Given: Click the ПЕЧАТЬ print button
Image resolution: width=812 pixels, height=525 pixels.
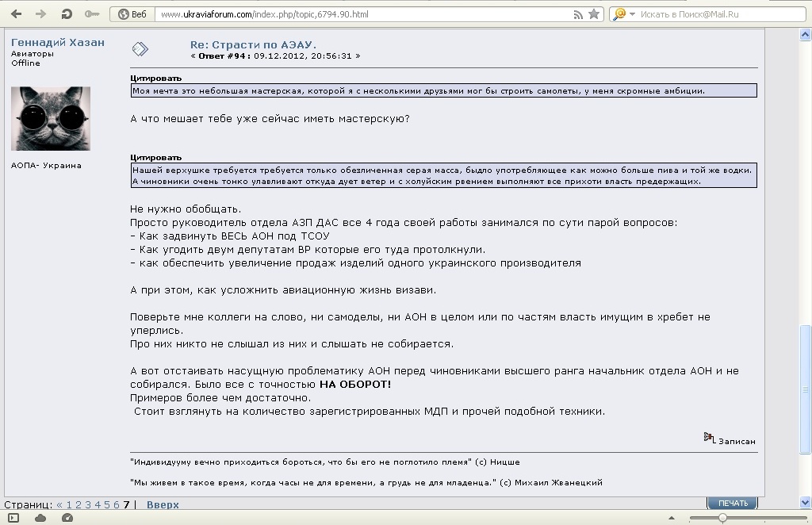Looking at the screenshot, I should pyautogui.click(x=732, y=504).
